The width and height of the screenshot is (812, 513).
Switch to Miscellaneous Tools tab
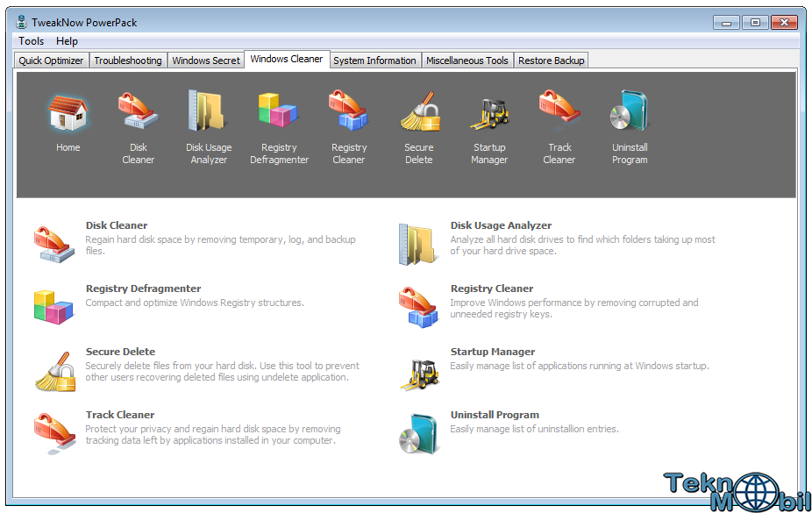[x=467, y=61]
